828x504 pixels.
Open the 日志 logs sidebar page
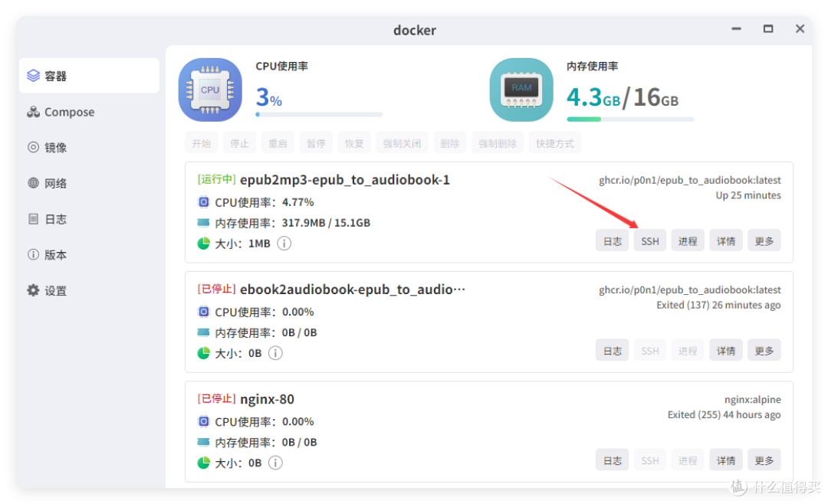tap(89, 219)
